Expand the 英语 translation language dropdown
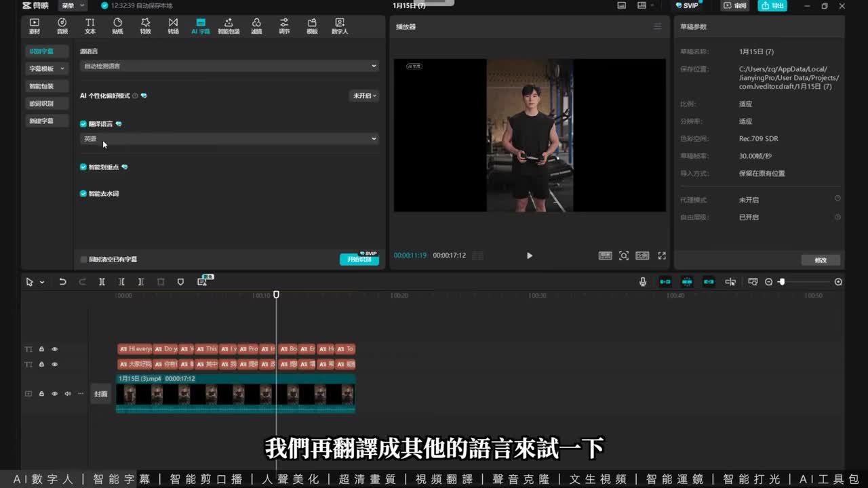Screen dimensions: 868x488 point(229,139)
